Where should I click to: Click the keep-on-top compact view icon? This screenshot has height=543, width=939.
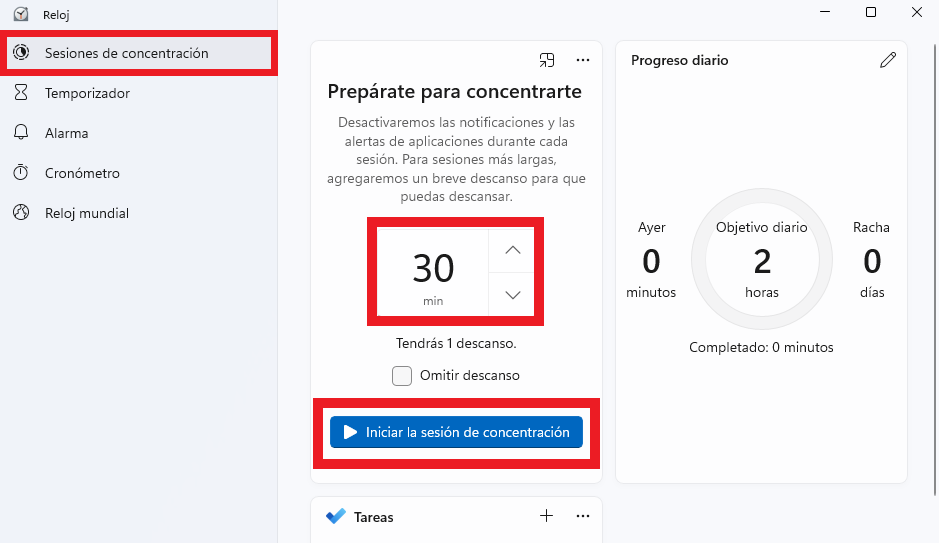547,60
